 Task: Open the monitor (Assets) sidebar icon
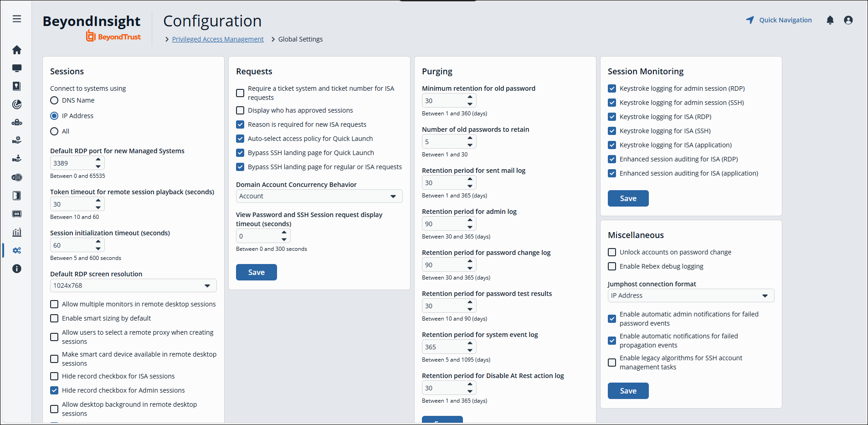coord(17,68)
